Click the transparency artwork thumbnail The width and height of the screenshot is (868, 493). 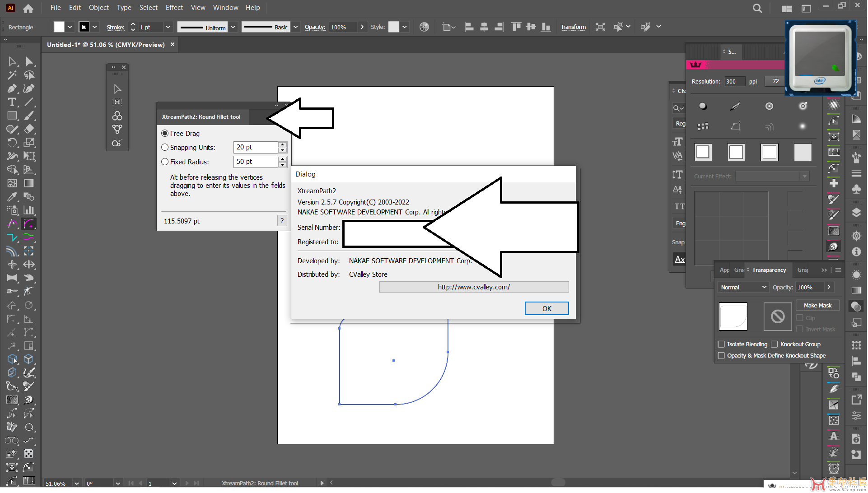click(733, 316)
